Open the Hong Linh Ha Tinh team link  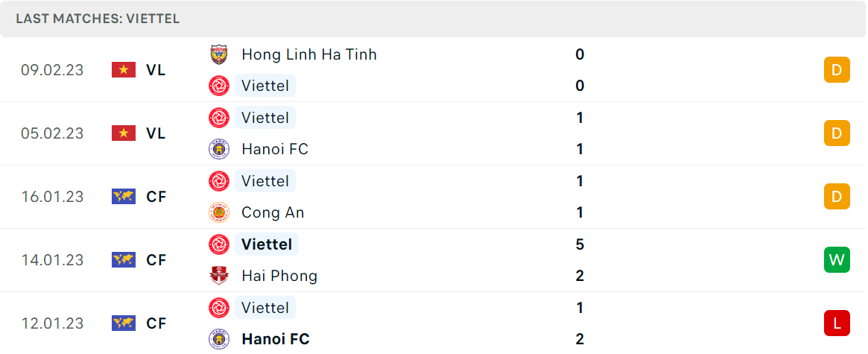(309, 54)
